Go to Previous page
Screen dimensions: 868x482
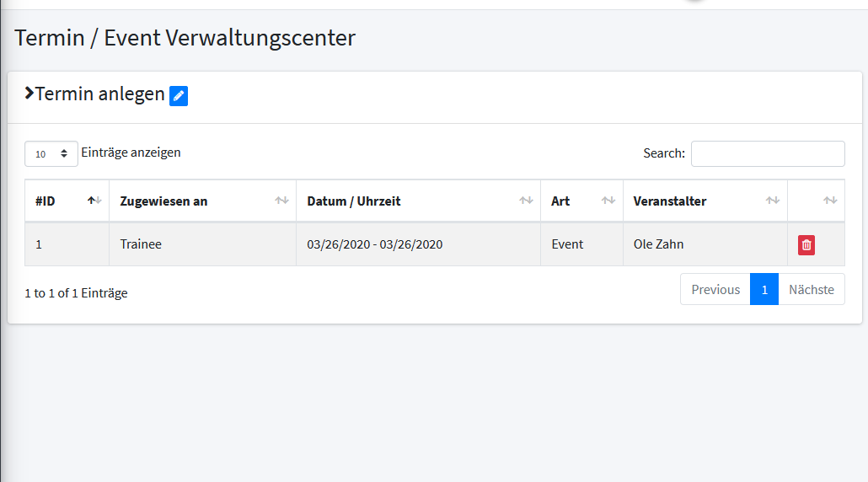pyautogui.click(x=715, y=289)
